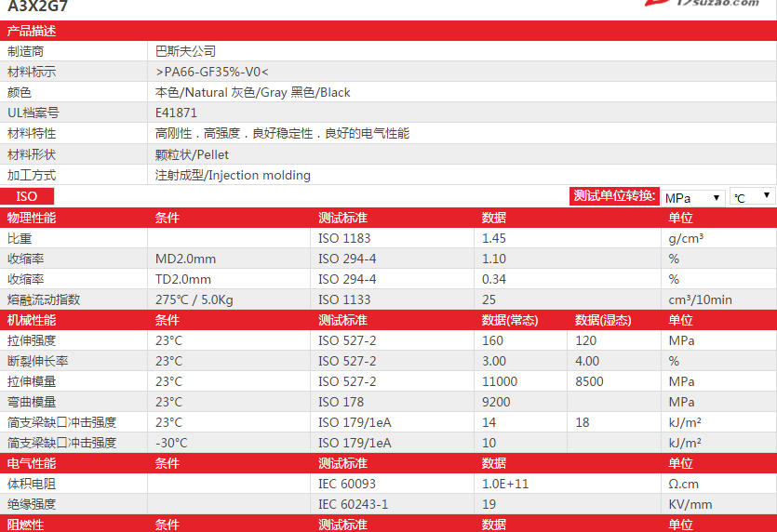Click the shrinkage value 0.34
Image resolution: width=777 pixels, height=532 pixels.
493,279
